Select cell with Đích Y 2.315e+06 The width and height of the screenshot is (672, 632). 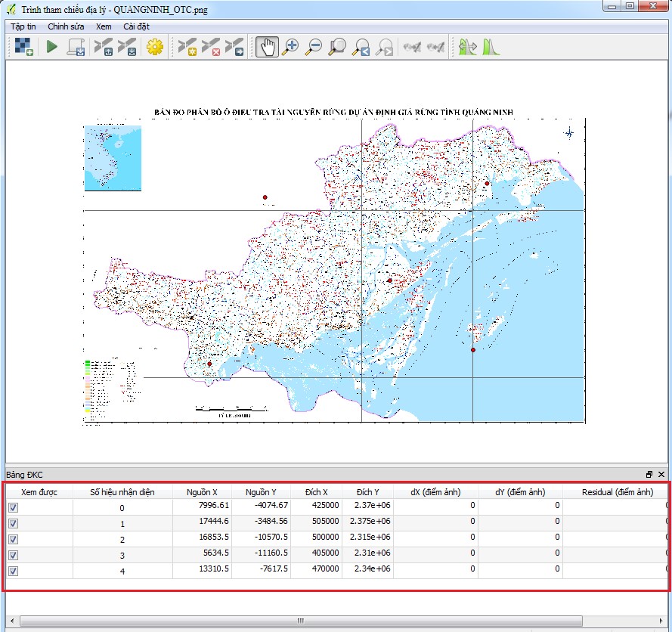click(x=367, y=537)
